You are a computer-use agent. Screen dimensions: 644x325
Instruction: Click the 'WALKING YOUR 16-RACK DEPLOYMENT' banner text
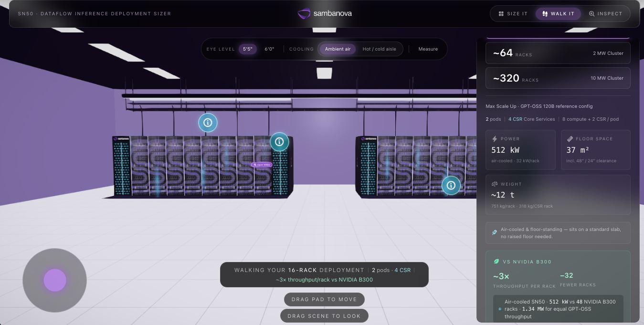(299, 270)
